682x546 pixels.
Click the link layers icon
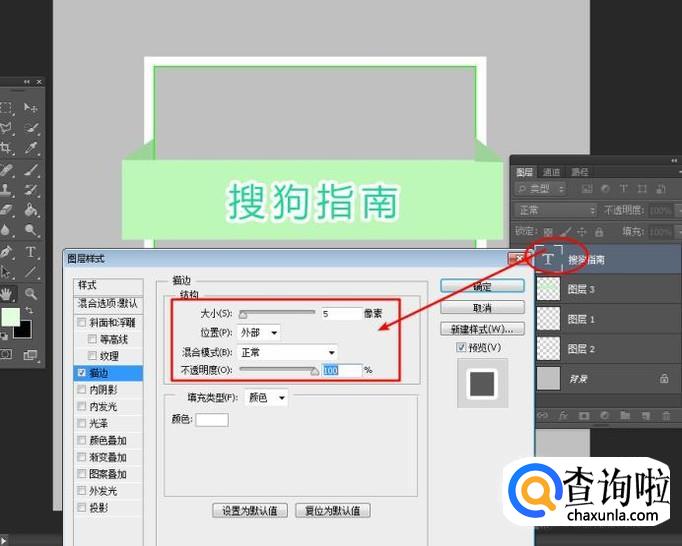[x=542, y=415]
